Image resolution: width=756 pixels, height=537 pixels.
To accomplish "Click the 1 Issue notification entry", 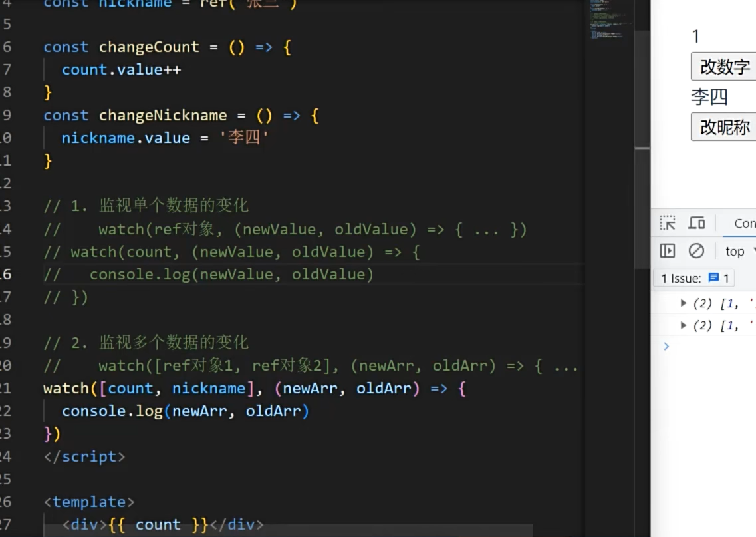I will pyautogui.click(x=680, y=277).
